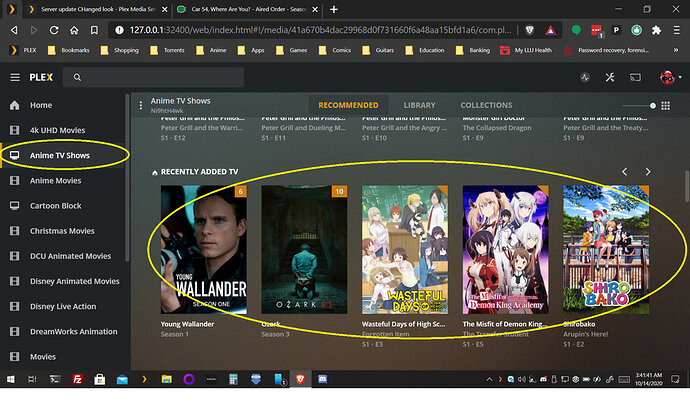Open the Torrents bookmarks folder
The image size is (690, 416).
pyautogui.click(x=167, y=50)
